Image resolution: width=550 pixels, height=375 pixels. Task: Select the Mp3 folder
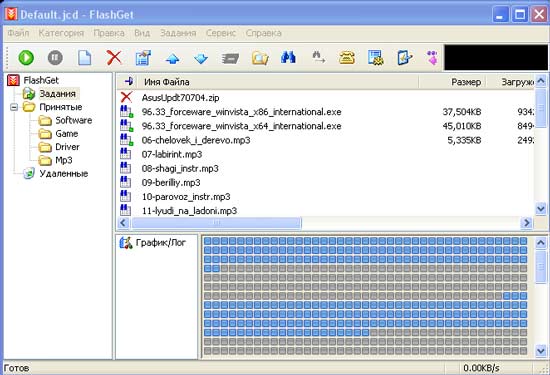(x=64, y=160)
